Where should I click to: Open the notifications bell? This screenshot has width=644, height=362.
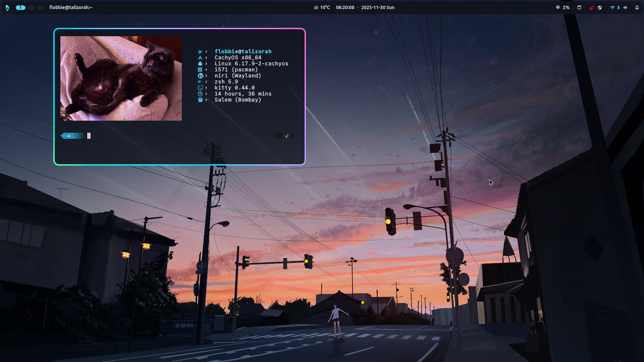click(x=637, y=7)
